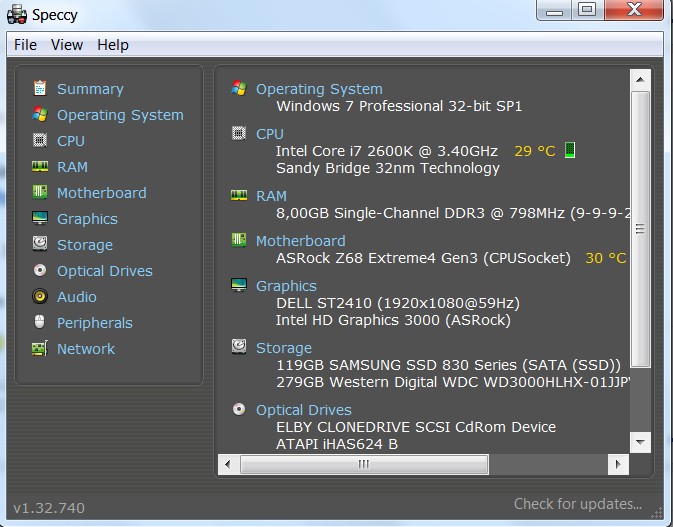Open the View menu
The image size is (673, 527).
click(67, 45)
